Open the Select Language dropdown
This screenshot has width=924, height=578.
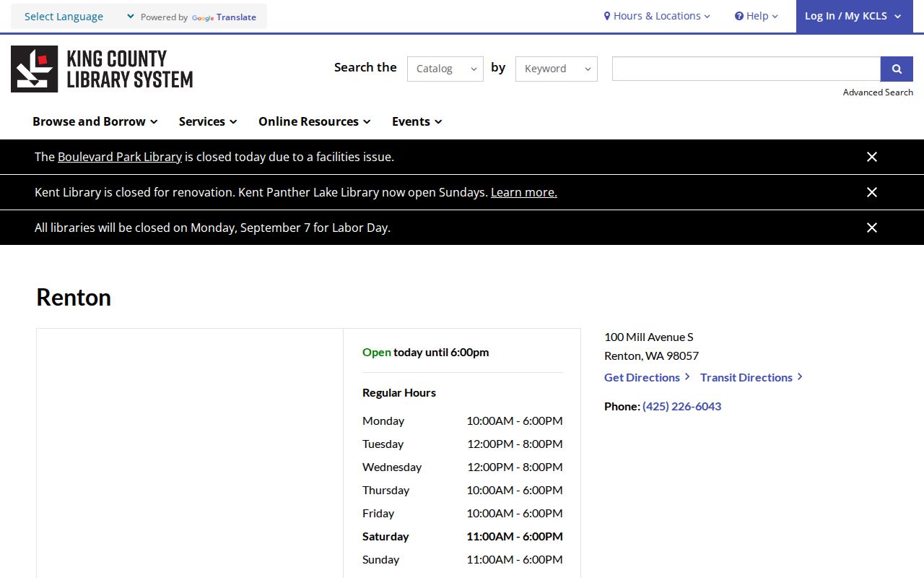coord(79,17)
